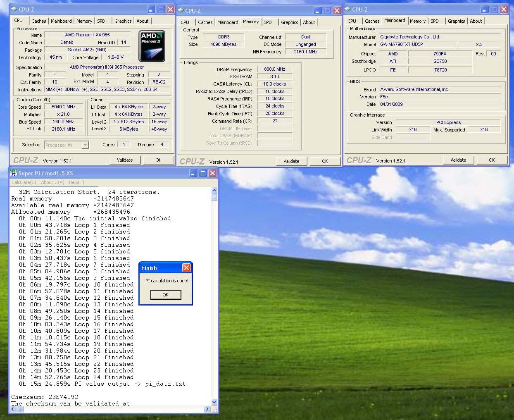Viewport: 514px width, 420px height.
Task: Open Calculate menu in Super PI
Action: [x=24, y=182]
